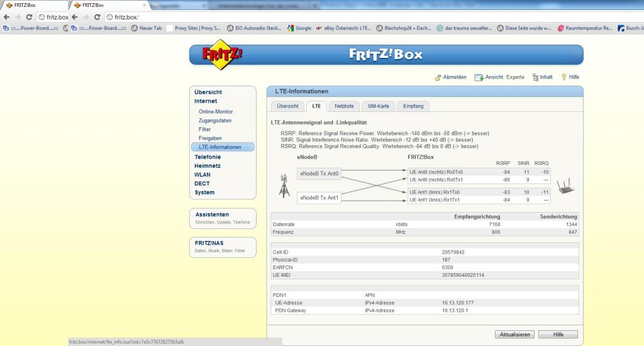This screenshot has width=644, height=346.
Task: Click the PDN Gateway value 10.13.120.1
Action: [x=455, y=311]
